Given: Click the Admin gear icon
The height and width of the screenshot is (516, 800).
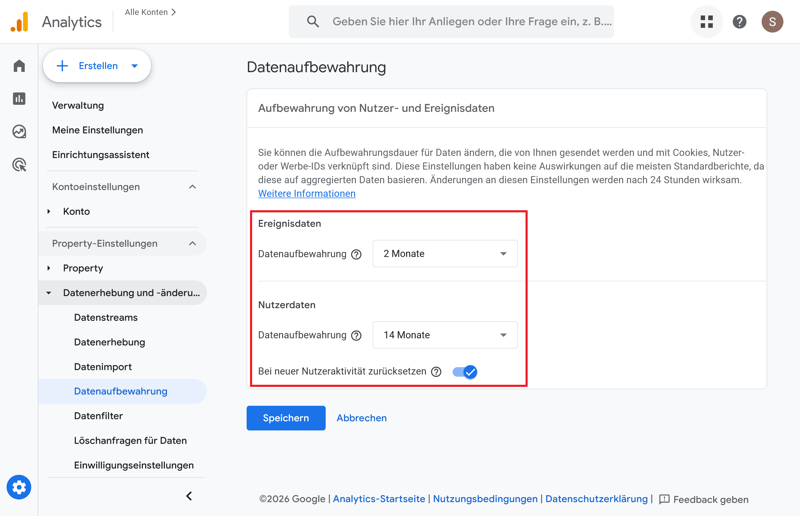Looking at the screenshot, I should click(x=19, y=487).
